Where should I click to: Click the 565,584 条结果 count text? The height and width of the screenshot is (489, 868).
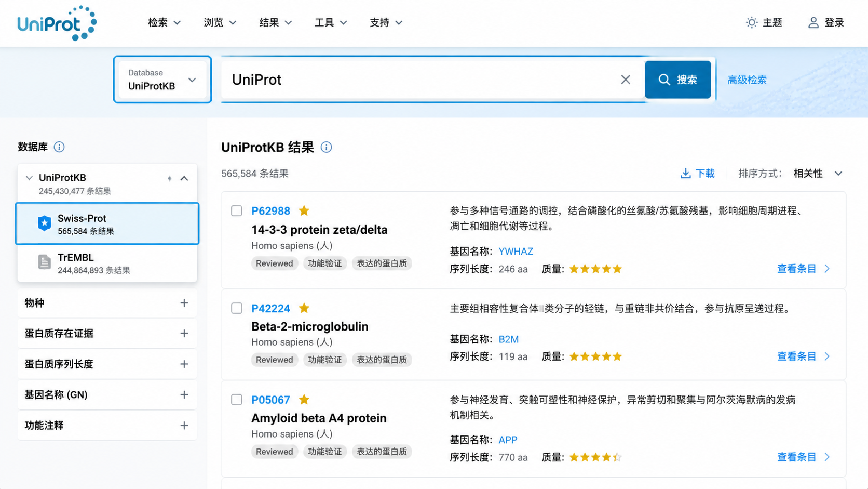tap(255, 174)
